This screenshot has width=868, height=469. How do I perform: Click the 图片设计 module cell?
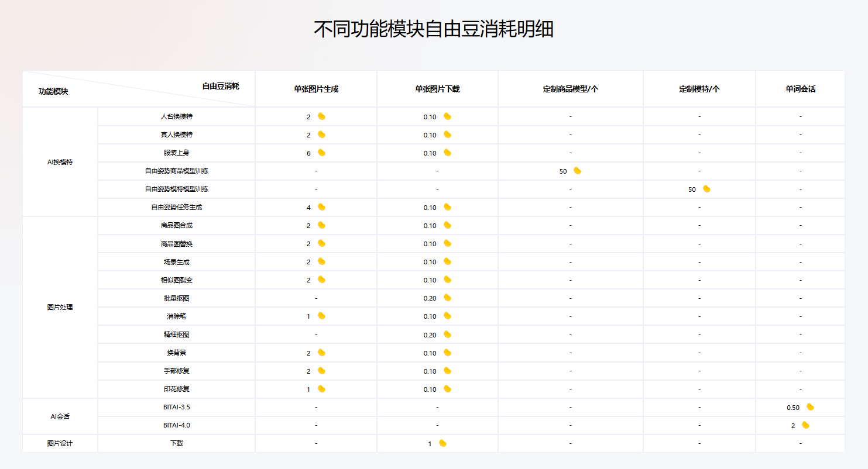[x=60, y=443]
